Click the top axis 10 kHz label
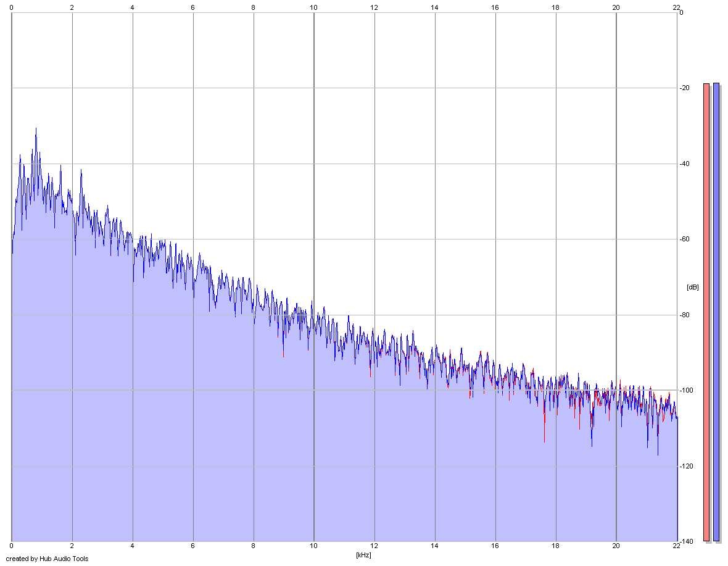 pyautogui.click(x=313, y=7)
